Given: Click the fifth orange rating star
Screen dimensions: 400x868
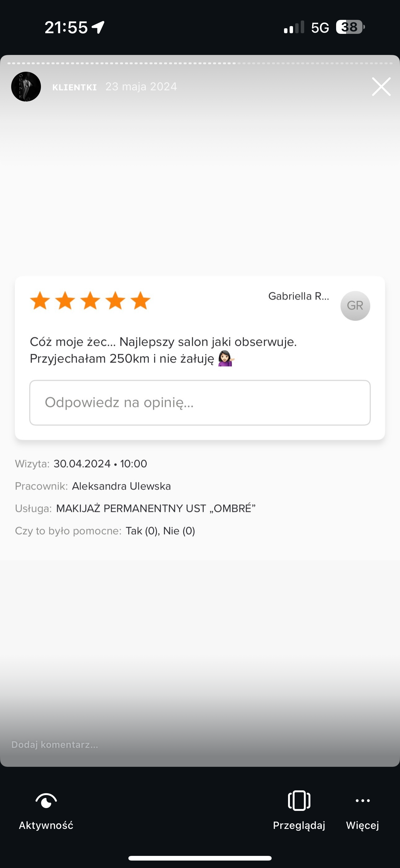Looking at the screenshot, I should [x=140, y=301].
